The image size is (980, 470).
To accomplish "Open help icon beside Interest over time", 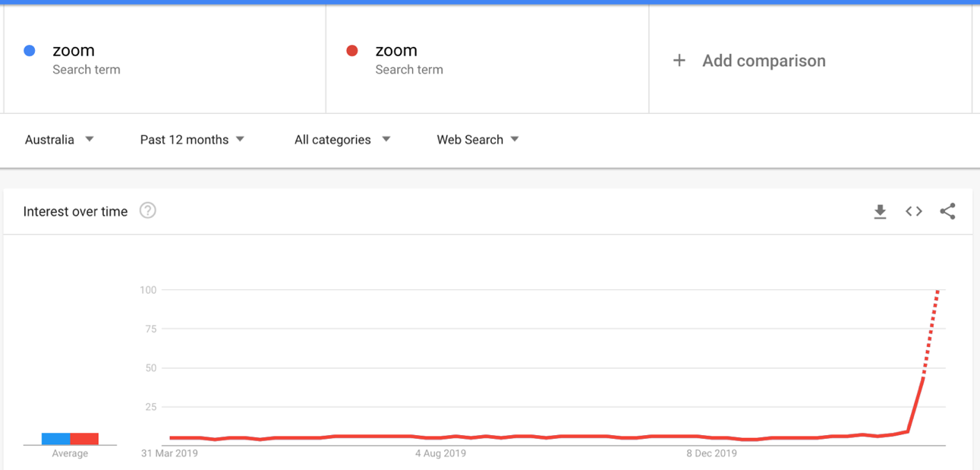I will [x=148, y=210].
